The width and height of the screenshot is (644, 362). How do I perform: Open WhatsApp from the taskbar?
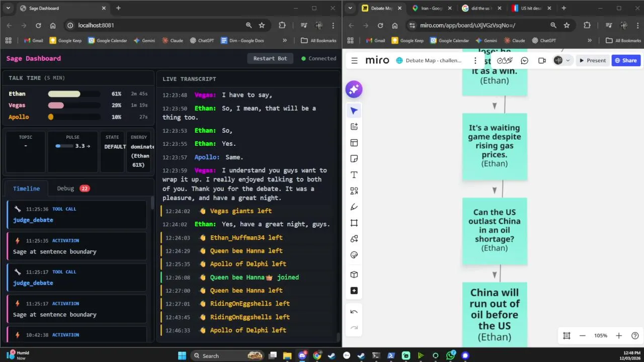click(450, 355)
